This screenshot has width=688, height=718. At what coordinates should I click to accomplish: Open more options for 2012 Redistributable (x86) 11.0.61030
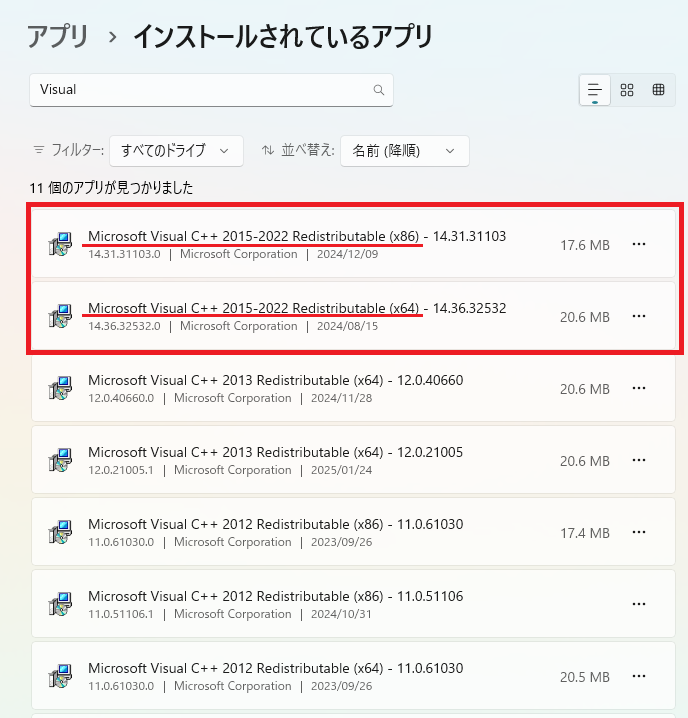pos(639,532)
